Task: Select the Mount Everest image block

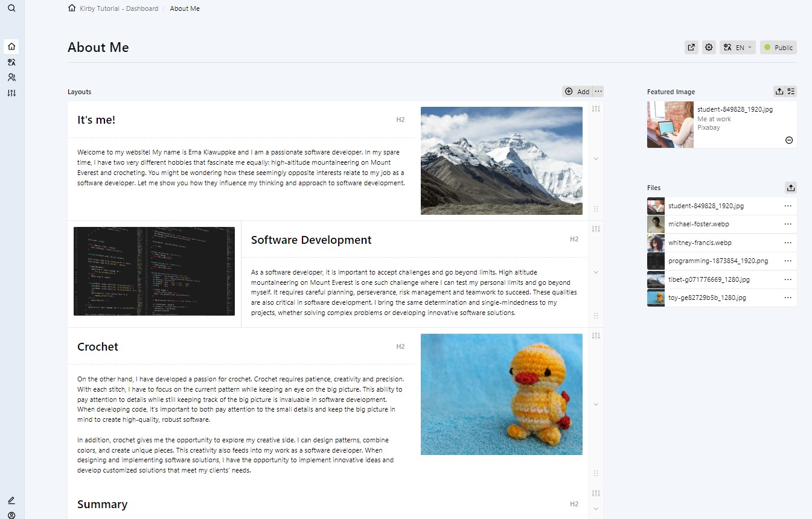Action: [x=502, y=161]
